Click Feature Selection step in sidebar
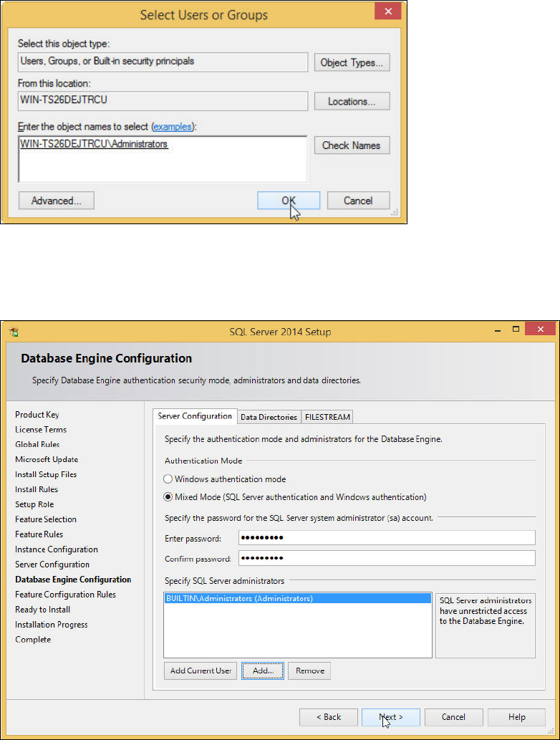 pos(46,519)
